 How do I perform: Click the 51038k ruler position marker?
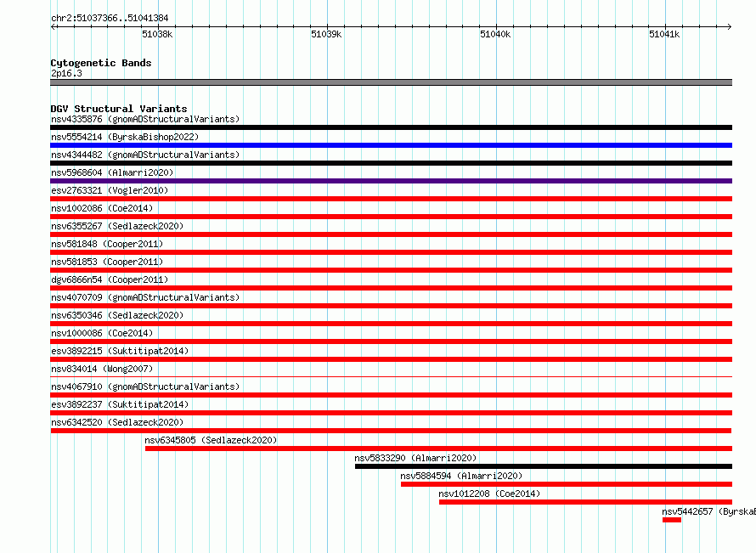coord(157,34)
